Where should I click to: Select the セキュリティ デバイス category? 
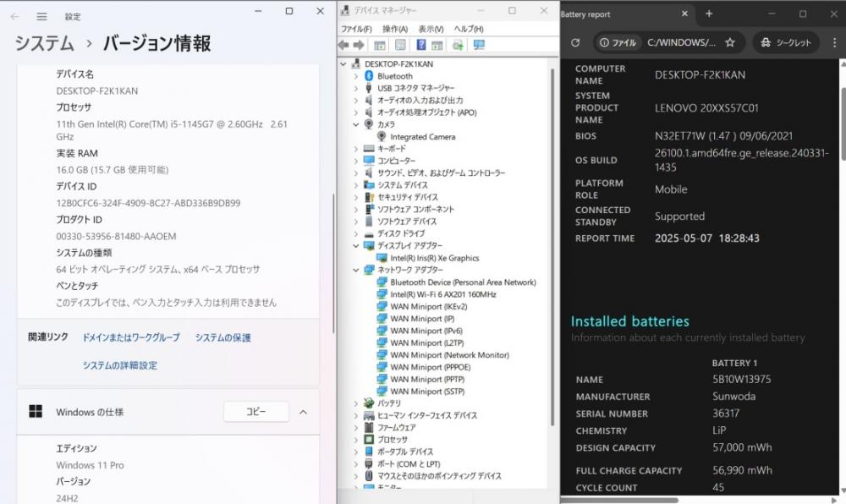click(x=408, y=197)
